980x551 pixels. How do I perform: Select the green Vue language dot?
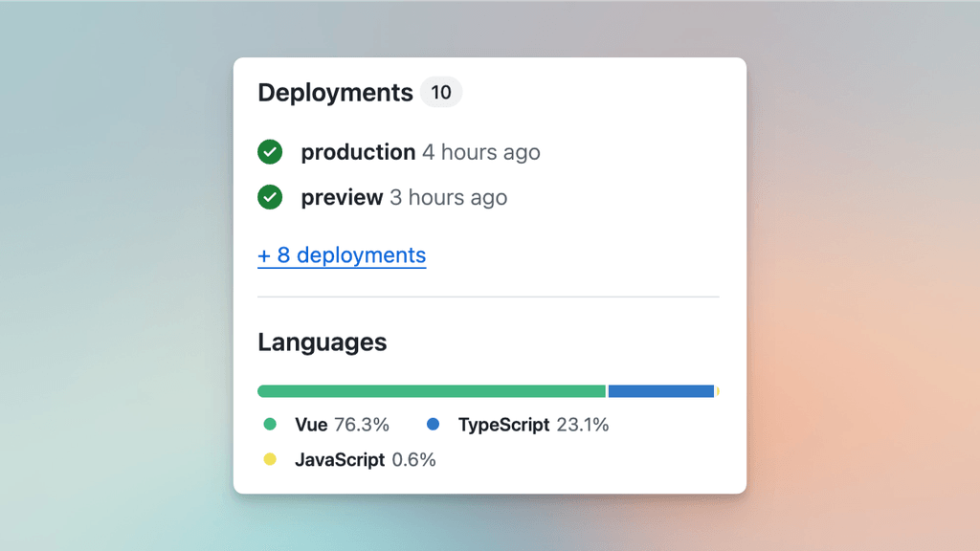click(270, 424)
